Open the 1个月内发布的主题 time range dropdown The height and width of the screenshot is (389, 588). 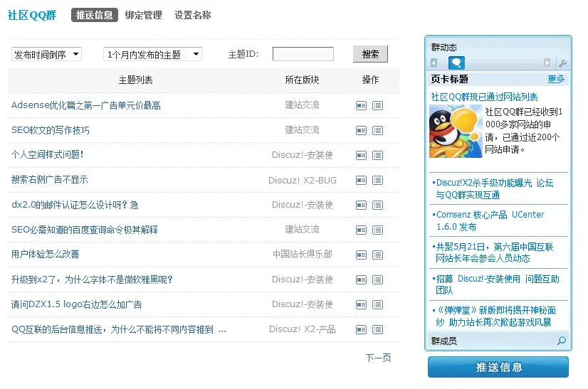pyautogui.click(x=152, y=54)
